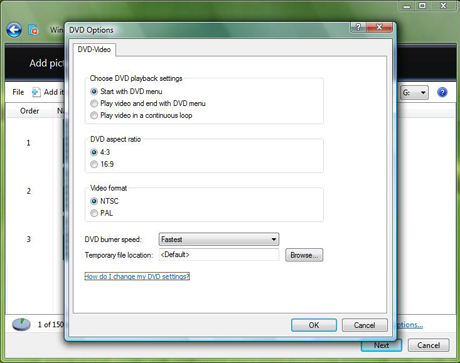Select Play video in a continuous loop

point(141,115)
